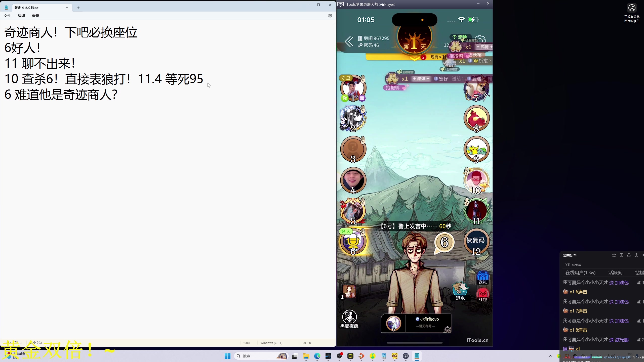Go back with the double-chevron arrow in game

(349, 42)
